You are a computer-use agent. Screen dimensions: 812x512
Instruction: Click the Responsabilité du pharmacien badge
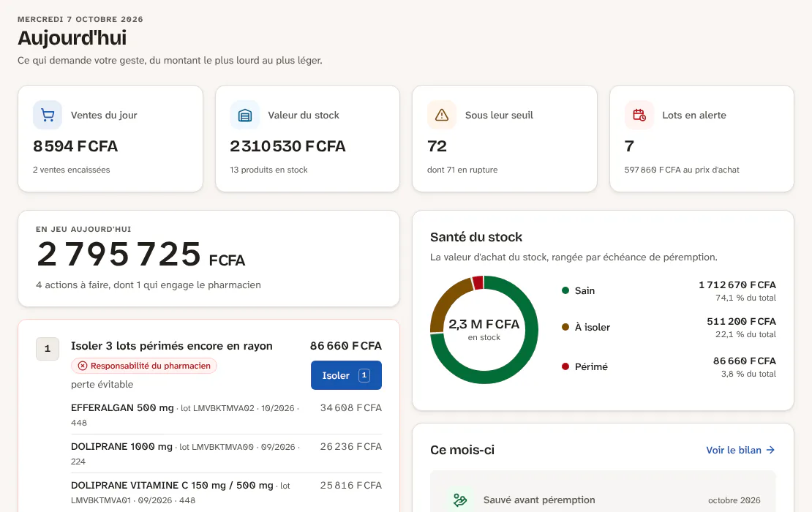(144, 366)
